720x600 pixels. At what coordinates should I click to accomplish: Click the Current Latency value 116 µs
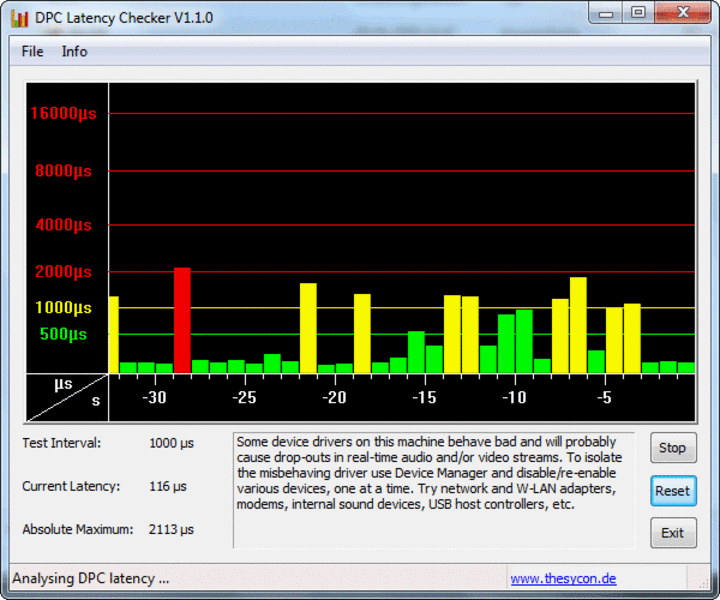point(168,487)
